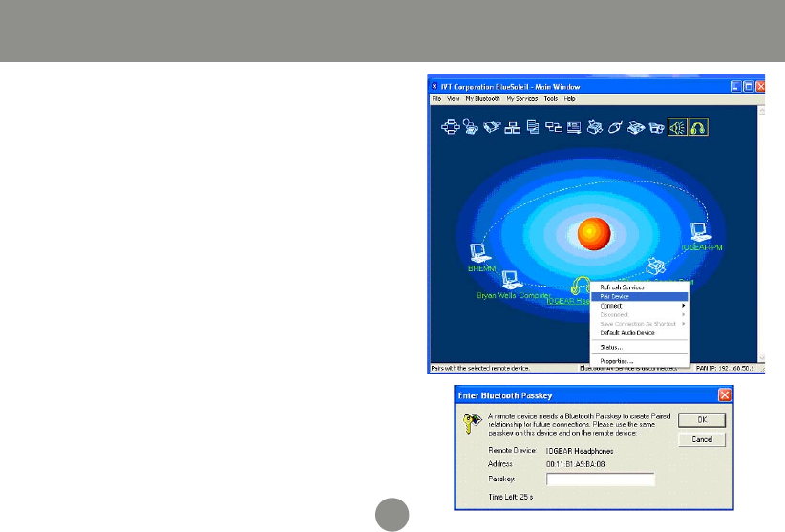785x532 pixels.
Task: Select the Serial Port service icon
Action: tap(492, 127)
